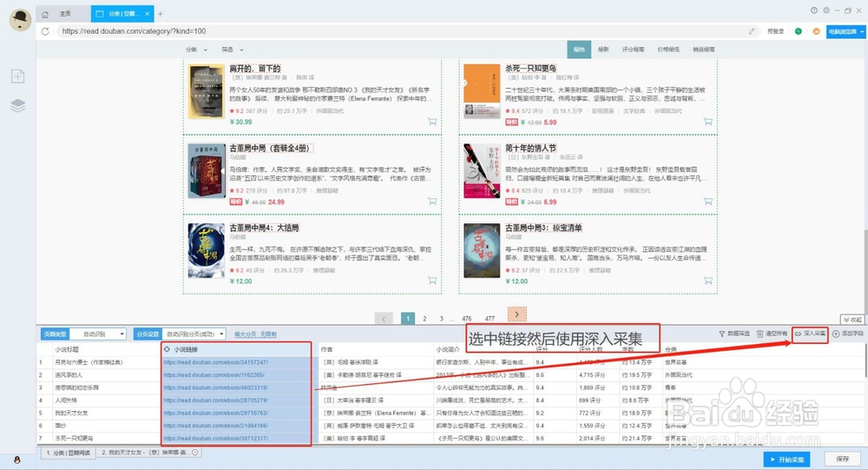
Task: Click the 保存 save button
Action: pyautogui.click(x=843, y=460)
